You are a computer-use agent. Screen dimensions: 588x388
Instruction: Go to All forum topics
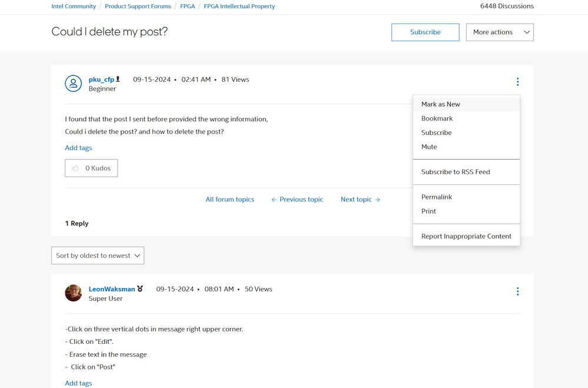[x=230, y=200]
